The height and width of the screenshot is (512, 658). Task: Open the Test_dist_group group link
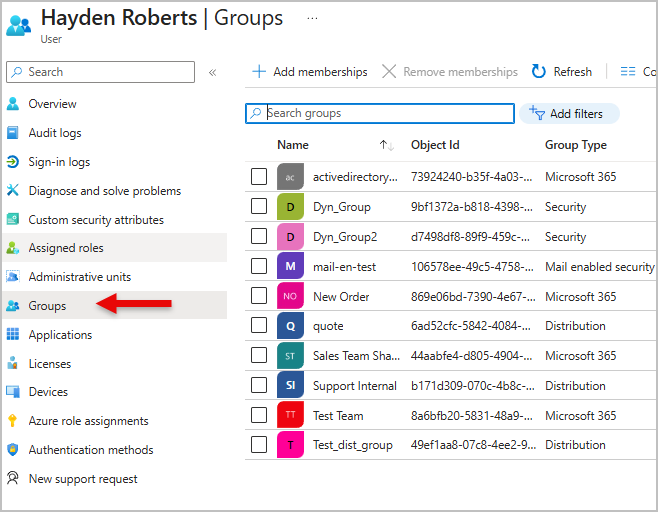353,445
